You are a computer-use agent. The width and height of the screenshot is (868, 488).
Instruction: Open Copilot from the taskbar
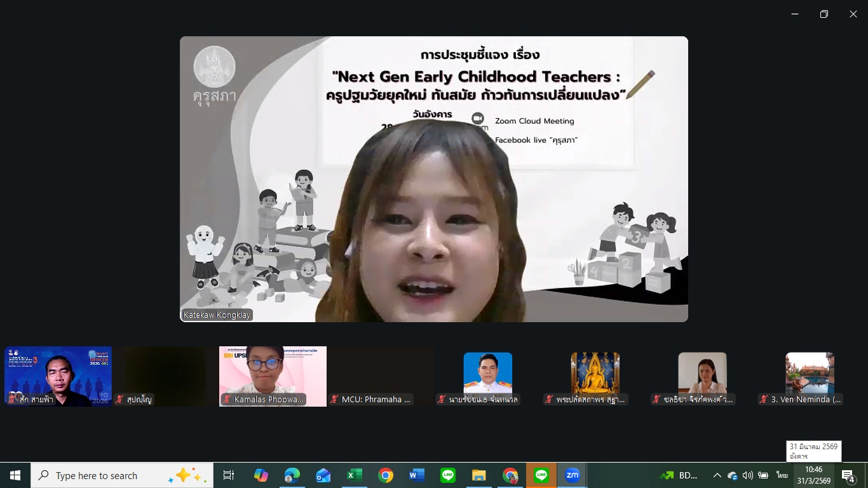pyautogui.click(x=261, y=475)
